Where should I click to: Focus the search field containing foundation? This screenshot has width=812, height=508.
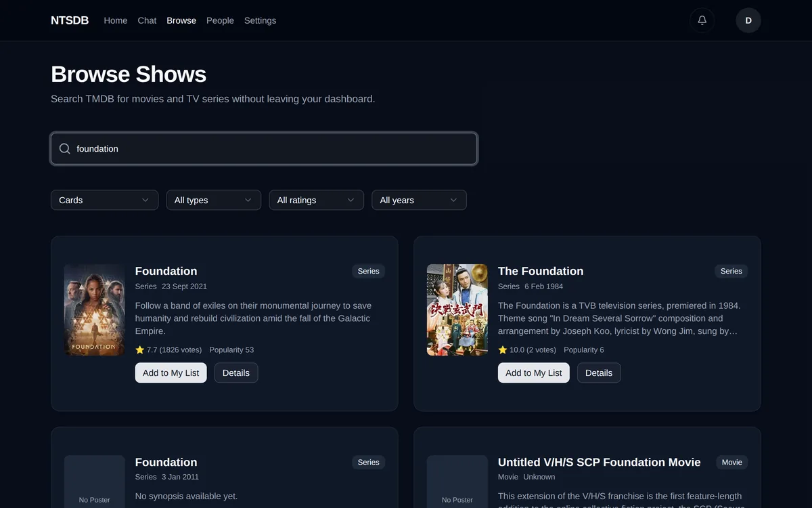click(264, 148)
